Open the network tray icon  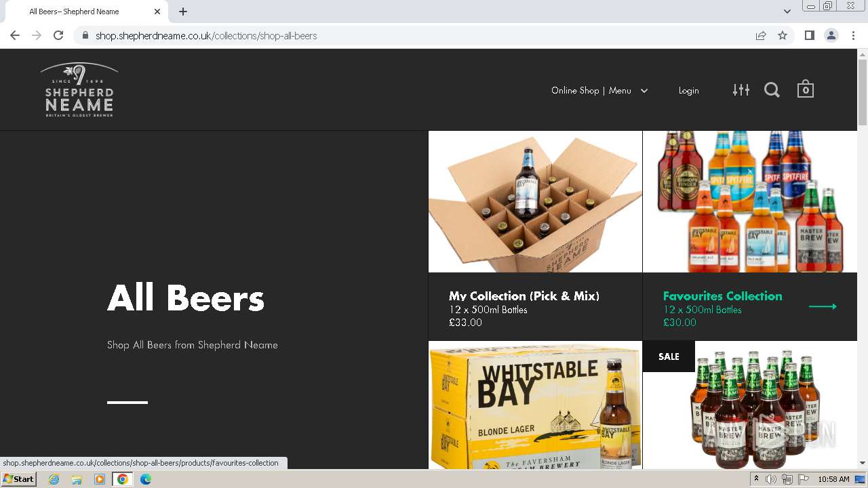tap(787, 479)
